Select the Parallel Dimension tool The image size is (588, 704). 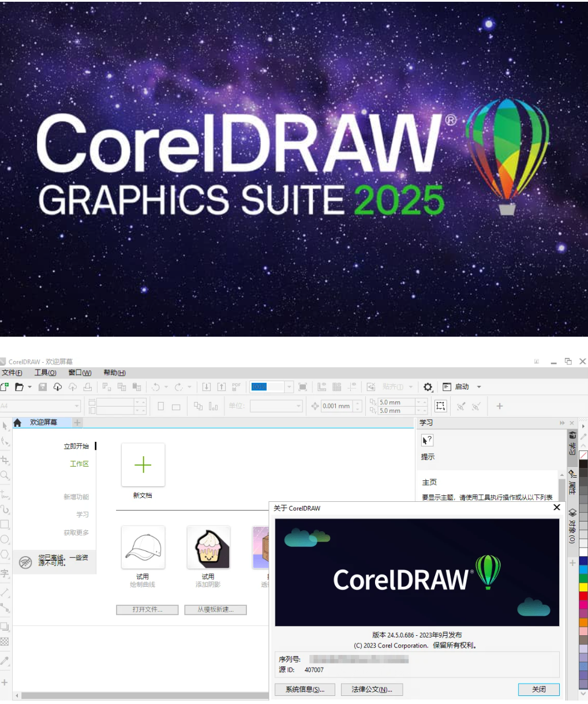[x=5, y=593]
